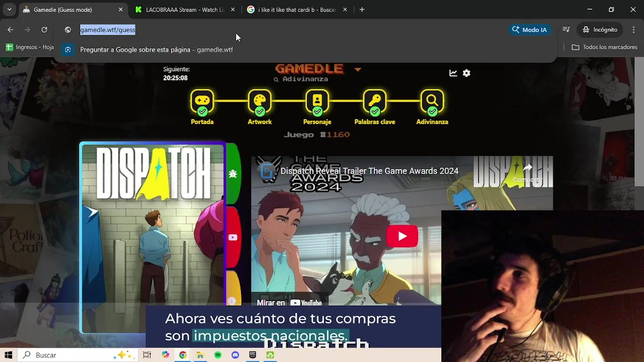Open the Adivinanza magnifier mode icon
Viewport: 644px width, 362px height.
point(432,101)
